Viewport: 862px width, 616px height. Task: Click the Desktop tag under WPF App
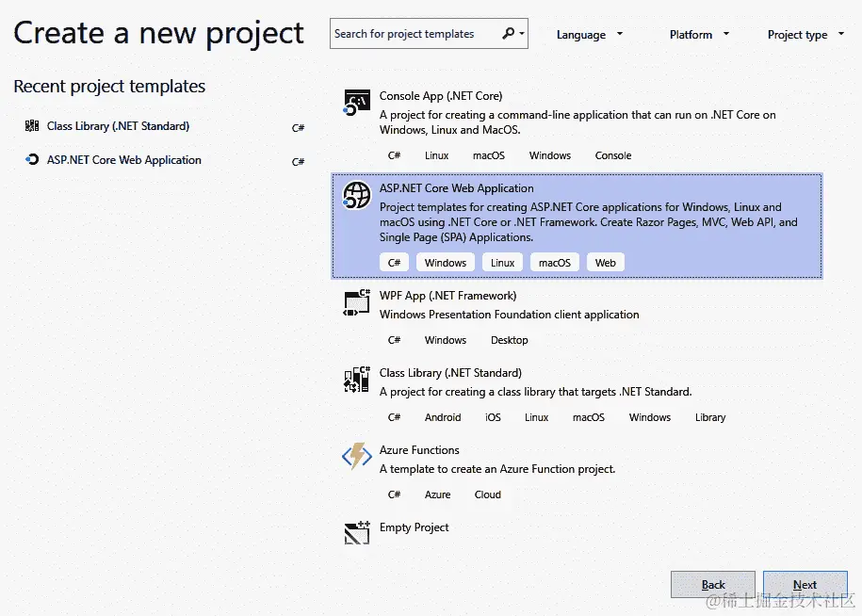[509, 340]
